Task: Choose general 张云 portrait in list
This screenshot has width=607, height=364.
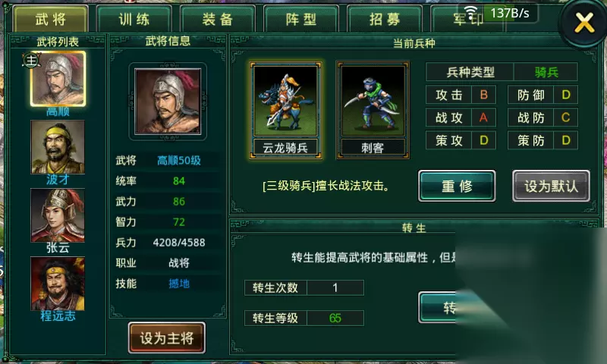Action: tap(58, 215)
